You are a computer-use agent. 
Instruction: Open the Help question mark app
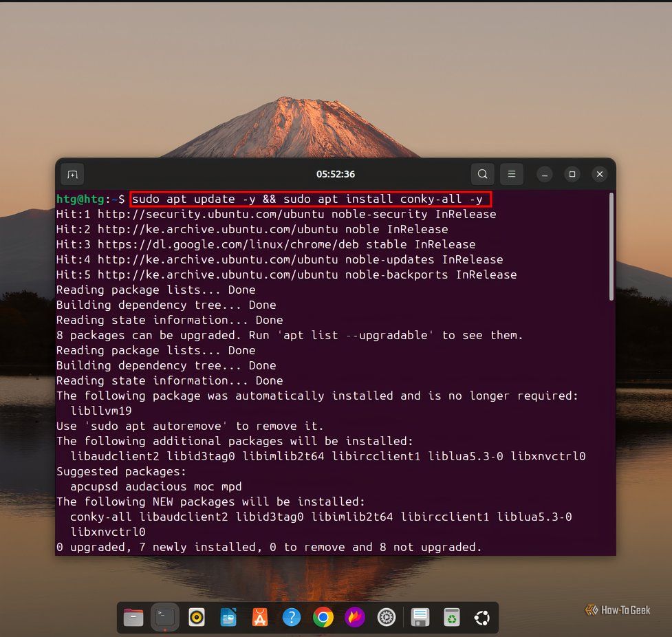pos(292,617)
